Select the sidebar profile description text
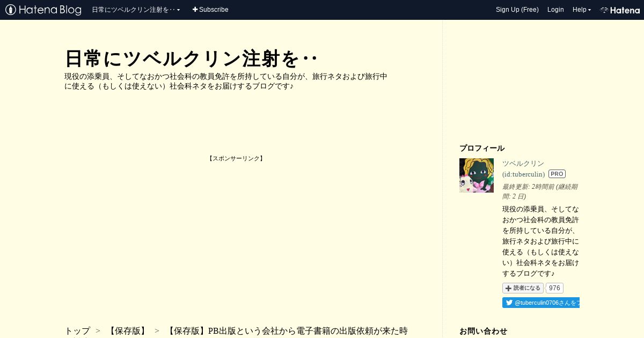The height and width of the screenshot is (338, 644). [x=541, y=241]
